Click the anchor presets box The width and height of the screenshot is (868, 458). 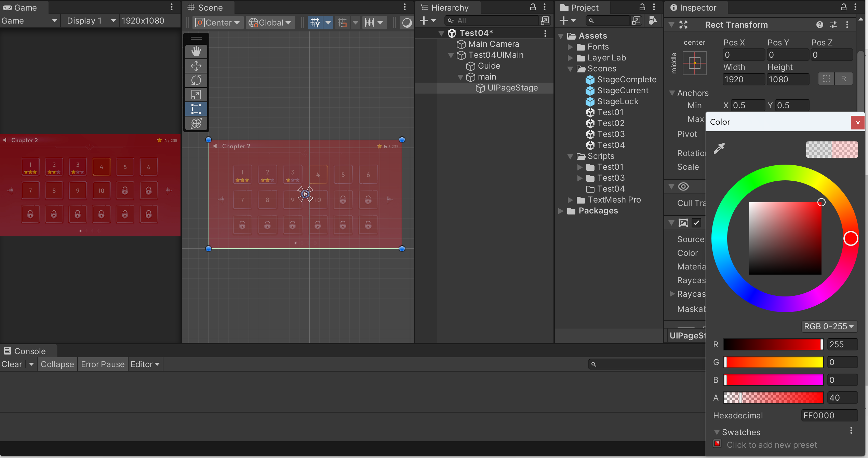pos(694,63)
